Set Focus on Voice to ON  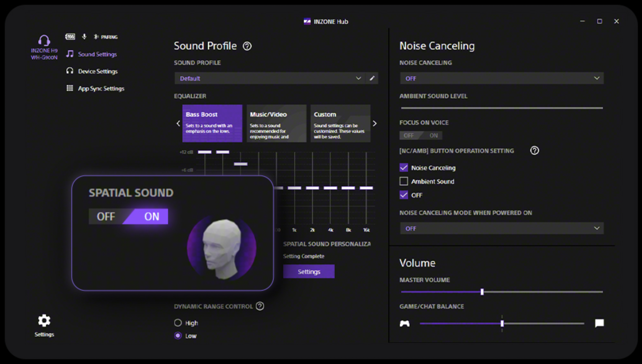(433, 135)
